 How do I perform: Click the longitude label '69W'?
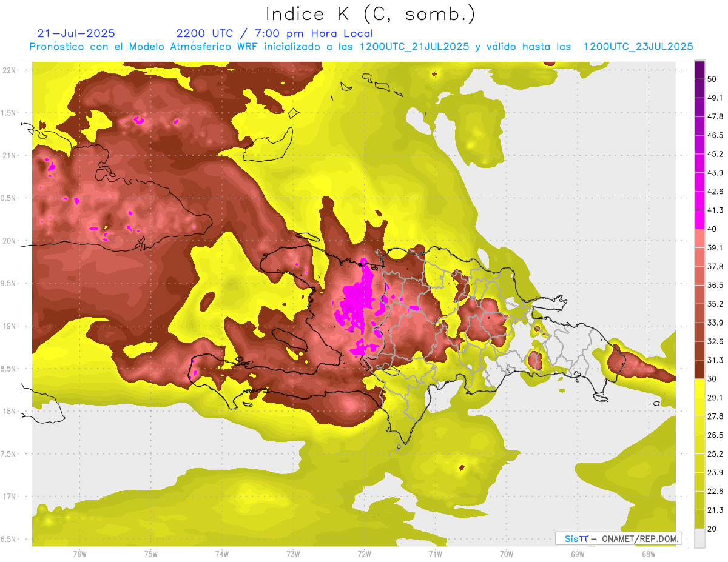pos(578,554)
